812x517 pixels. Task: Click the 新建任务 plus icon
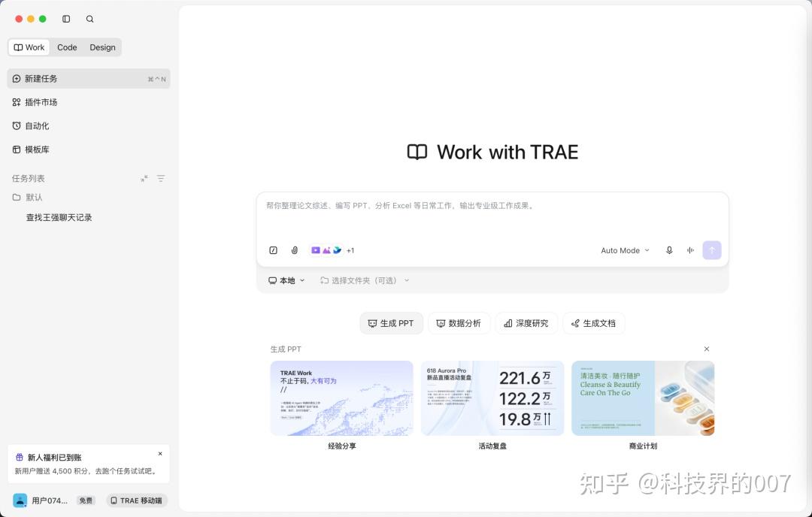coord(17,79)
